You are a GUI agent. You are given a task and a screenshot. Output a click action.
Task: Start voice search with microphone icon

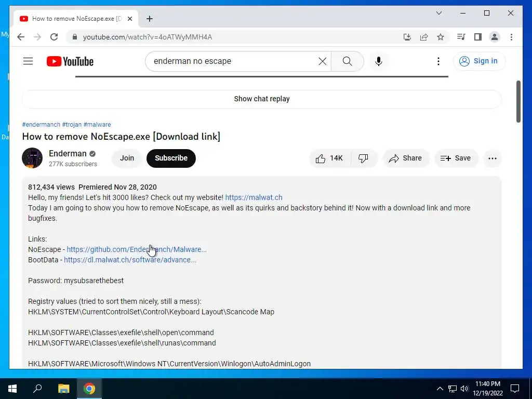tap(379, 61)
